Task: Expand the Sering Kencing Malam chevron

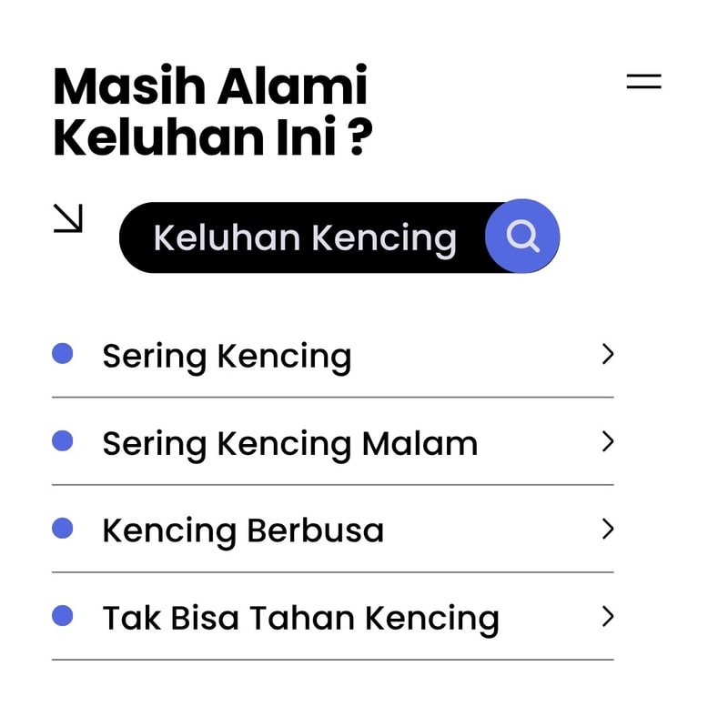Action: 608,442
